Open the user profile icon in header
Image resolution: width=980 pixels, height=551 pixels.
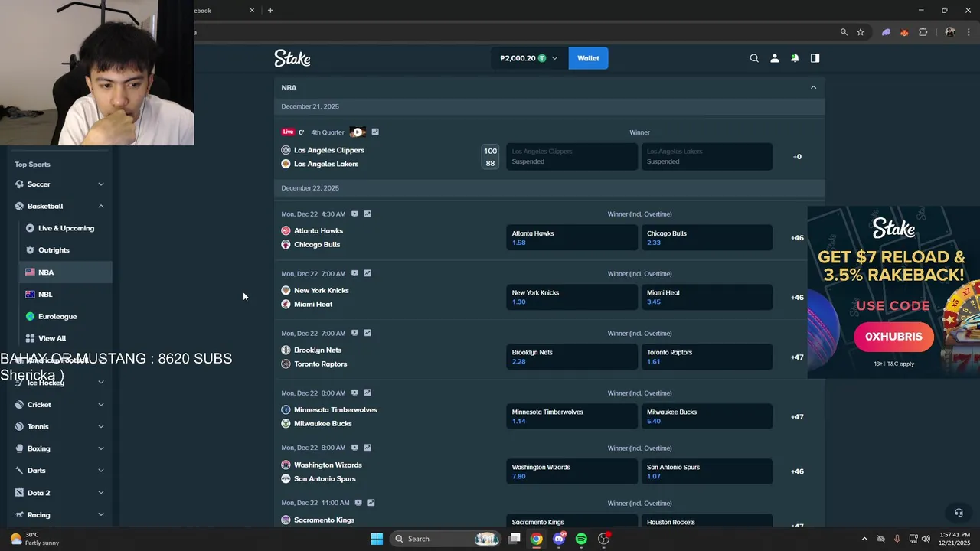[774, 58]
